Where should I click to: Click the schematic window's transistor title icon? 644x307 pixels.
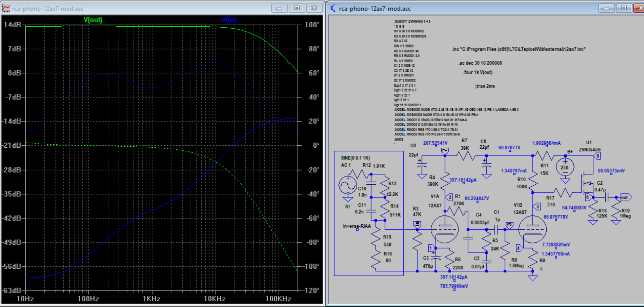pyautogui.click(x=333, y=8)
